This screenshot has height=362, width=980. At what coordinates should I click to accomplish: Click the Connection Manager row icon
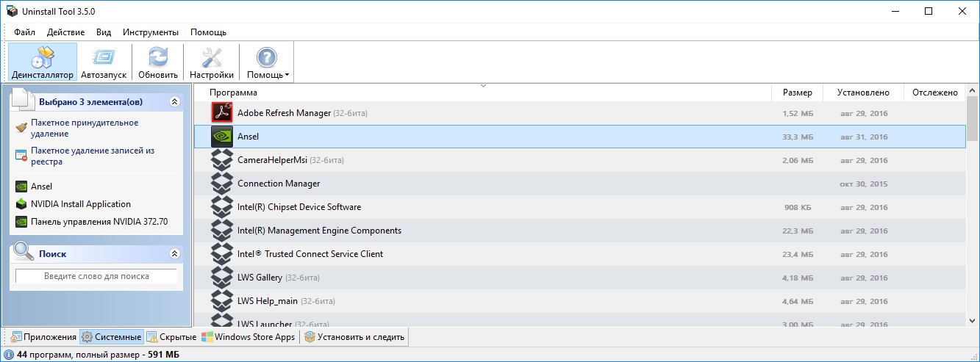pos(222,184)
